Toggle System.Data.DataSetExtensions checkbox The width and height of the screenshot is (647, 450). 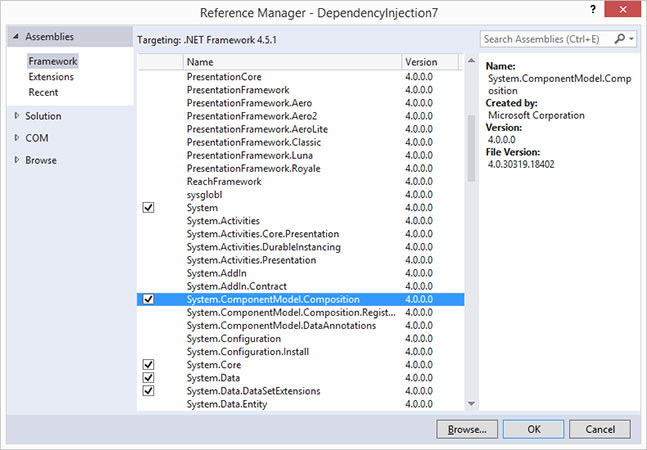tap(149, 391)
